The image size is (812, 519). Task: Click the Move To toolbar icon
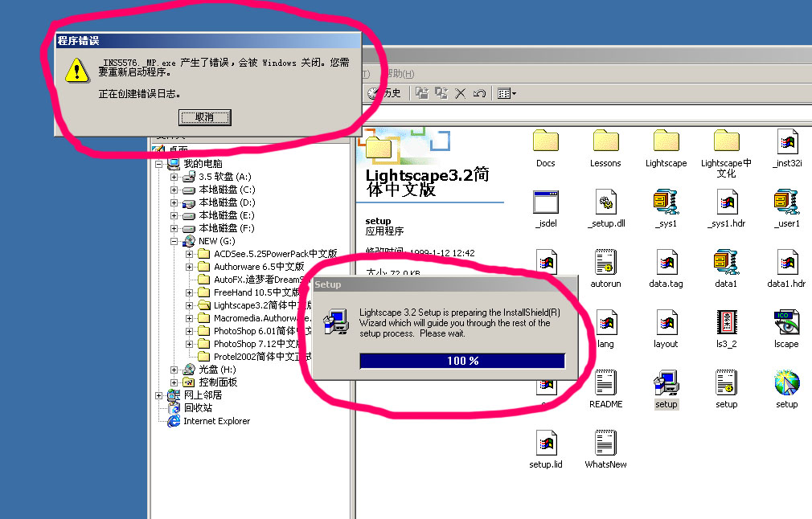click(422, 93)
